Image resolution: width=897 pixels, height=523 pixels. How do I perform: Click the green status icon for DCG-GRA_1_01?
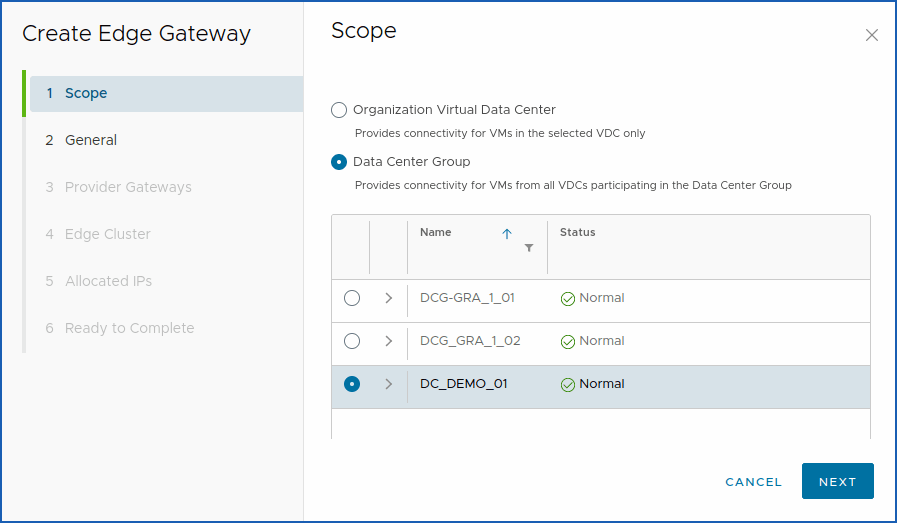click(567, 299)
